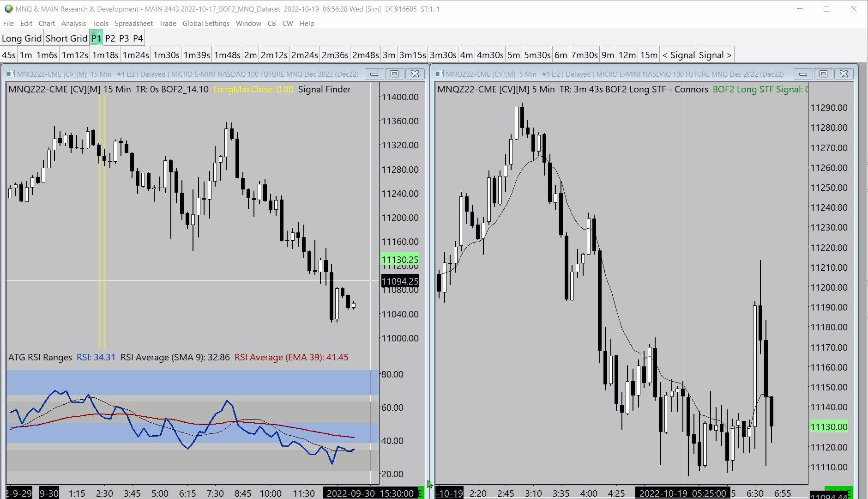Pick the 1m18s timeframe
Screen dimensions: 868x499
coord(105,55)
